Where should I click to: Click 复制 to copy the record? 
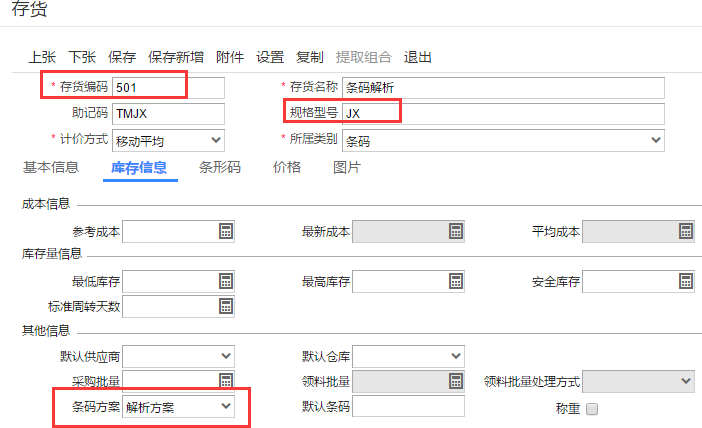tap(310, 57)
